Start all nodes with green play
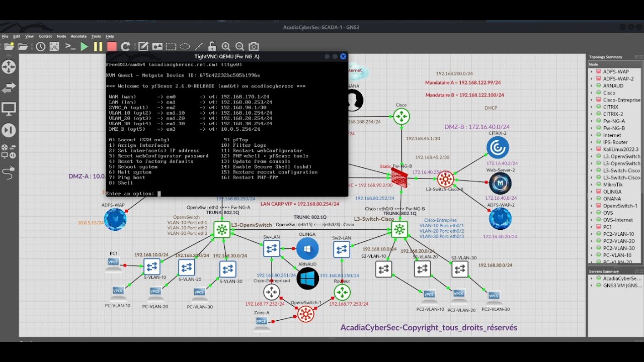The image size is (644, 362). [85, 47]
